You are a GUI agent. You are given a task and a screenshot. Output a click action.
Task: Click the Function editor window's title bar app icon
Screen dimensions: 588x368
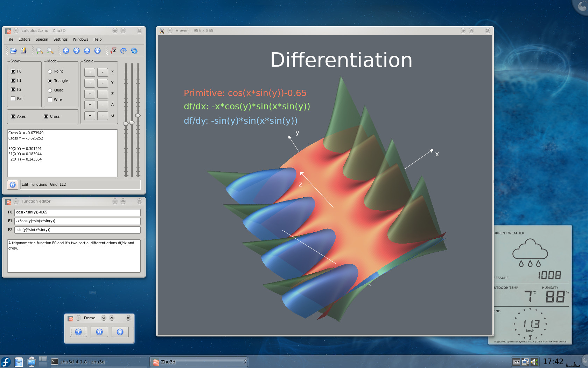[x=8, y=202]
